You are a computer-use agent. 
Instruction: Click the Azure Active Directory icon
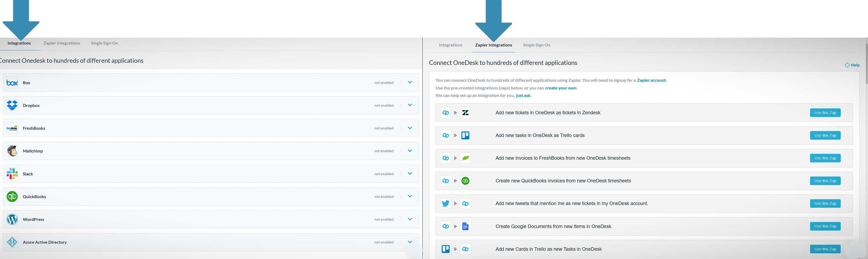coord(12,242)
